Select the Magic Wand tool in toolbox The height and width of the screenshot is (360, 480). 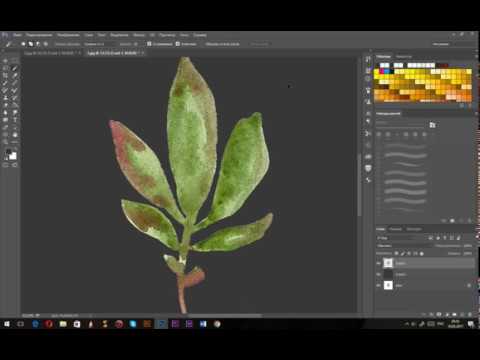click(15, 68)
